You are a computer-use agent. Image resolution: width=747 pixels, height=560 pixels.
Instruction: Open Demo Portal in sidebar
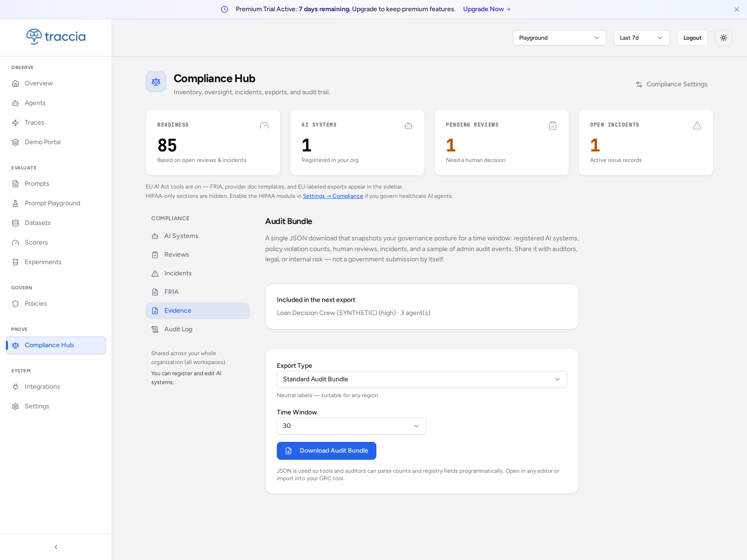[x=56, y=142]
